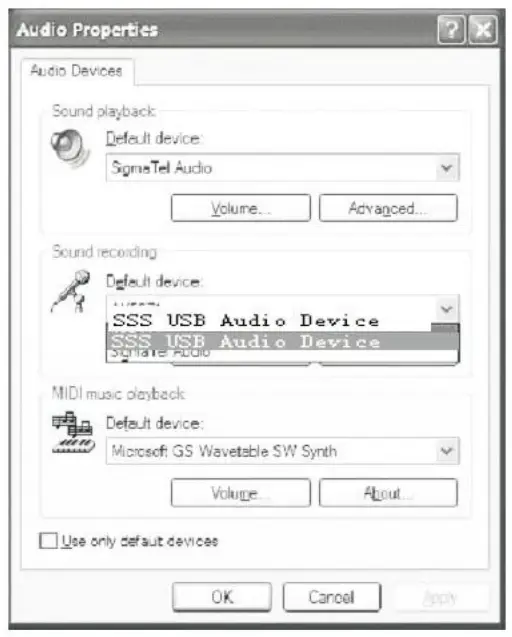Click the greyed Apply button

pyautogui.click(x=440, y=597)
